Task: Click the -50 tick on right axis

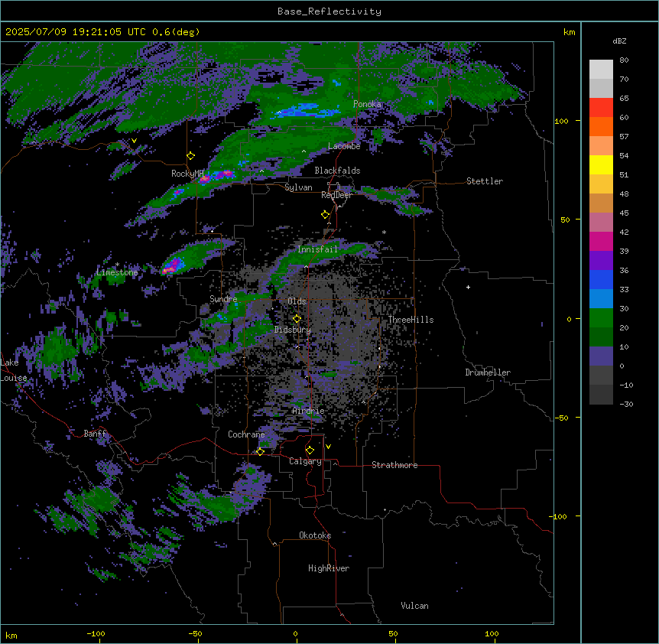Action: (x=561, y=418)
